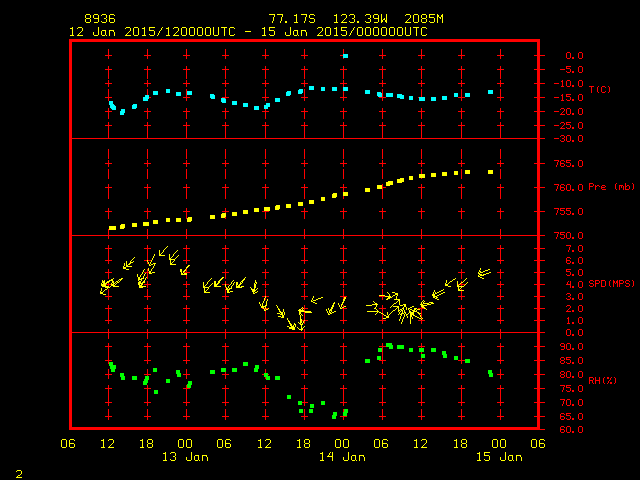640x480 pixels.
Task: Click the isolated cyan point at 0.0 C
Action: [346, 56]
